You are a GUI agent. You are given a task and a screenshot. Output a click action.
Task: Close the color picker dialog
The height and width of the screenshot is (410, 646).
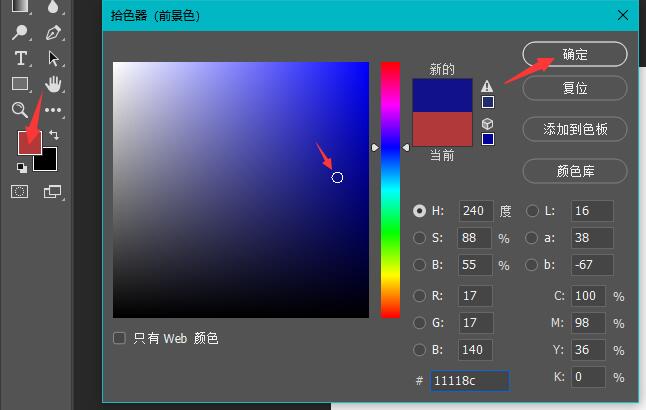point(623,15)
